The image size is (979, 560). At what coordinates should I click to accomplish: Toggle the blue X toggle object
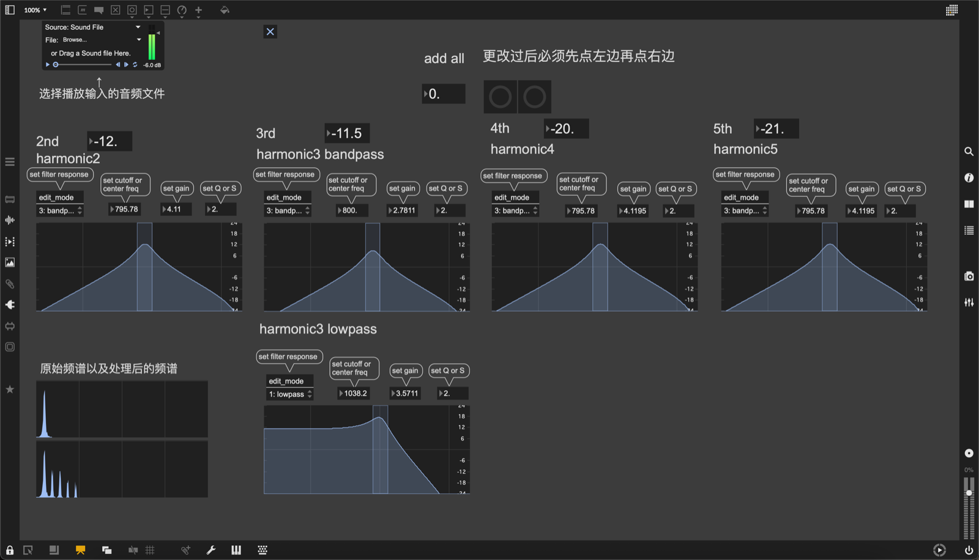(x=270, y=32)
